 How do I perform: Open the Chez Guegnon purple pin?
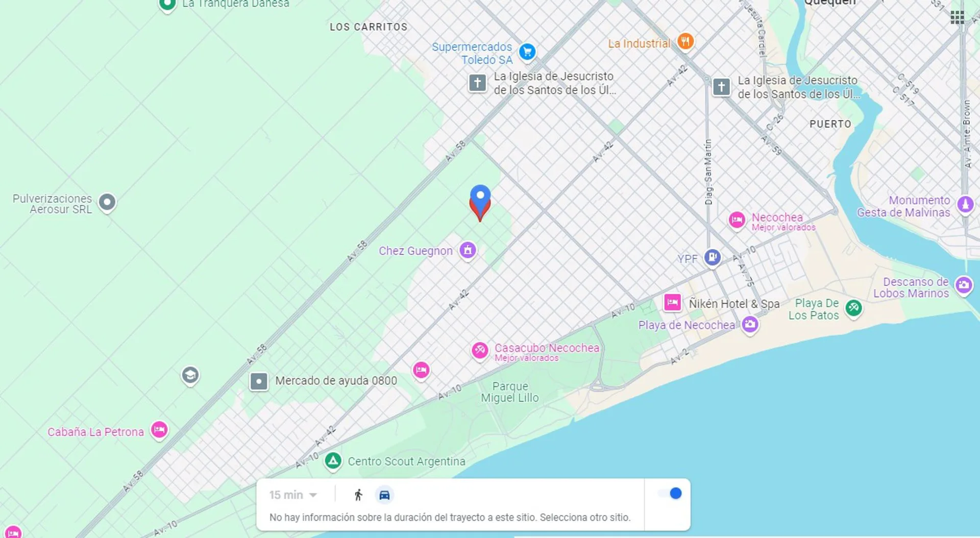[468, 251]
